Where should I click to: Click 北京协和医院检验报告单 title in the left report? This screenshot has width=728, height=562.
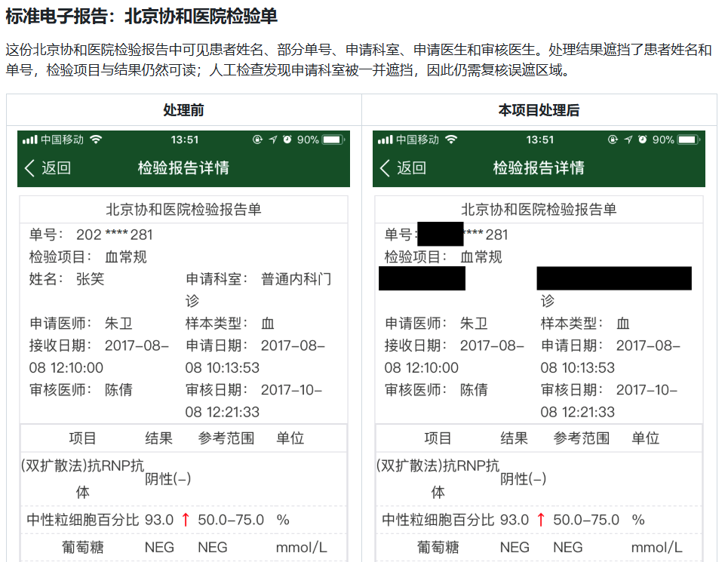point(184,209)
